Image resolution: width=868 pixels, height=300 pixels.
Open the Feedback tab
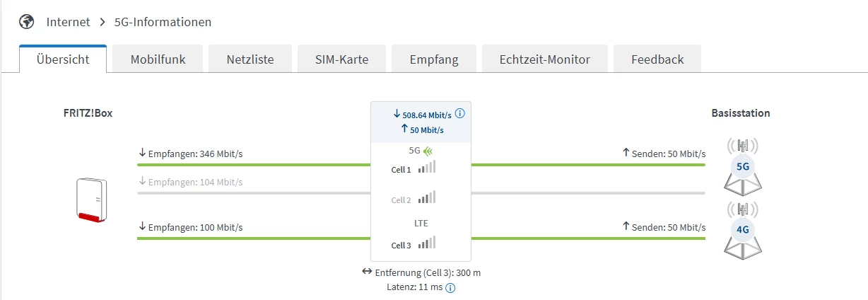coord(657,59)
